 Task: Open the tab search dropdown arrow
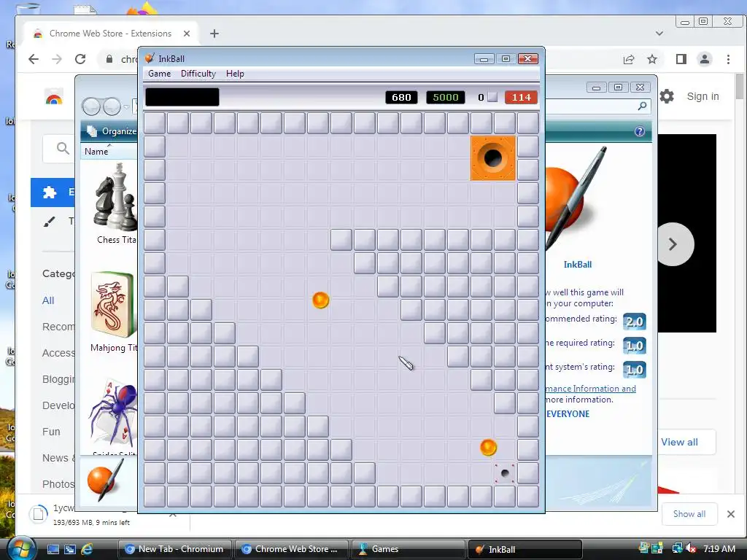coord(659,34)
